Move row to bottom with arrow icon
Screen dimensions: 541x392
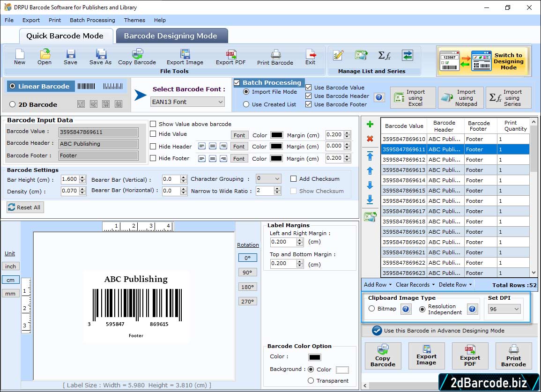(370, 200)
